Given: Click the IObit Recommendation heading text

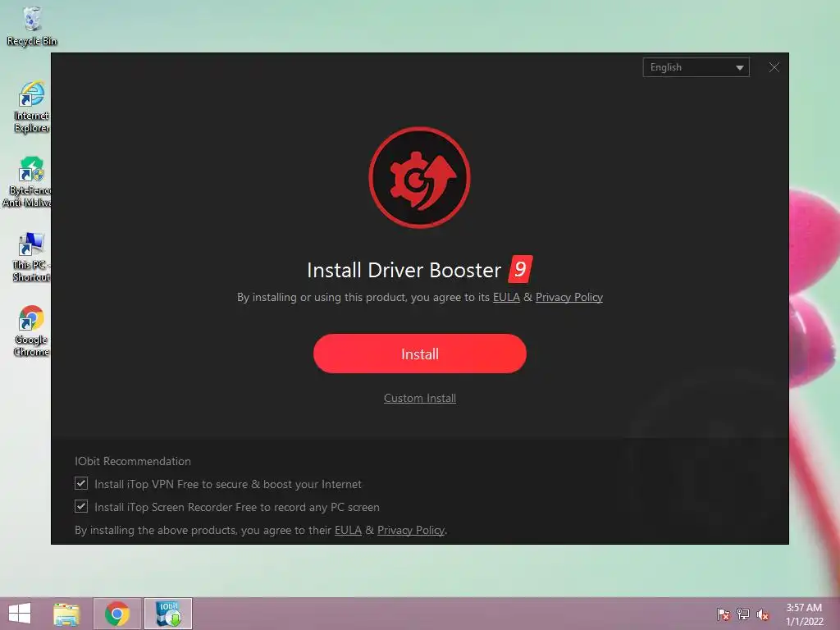Looking at the screenshot, I should click(133, 461).
